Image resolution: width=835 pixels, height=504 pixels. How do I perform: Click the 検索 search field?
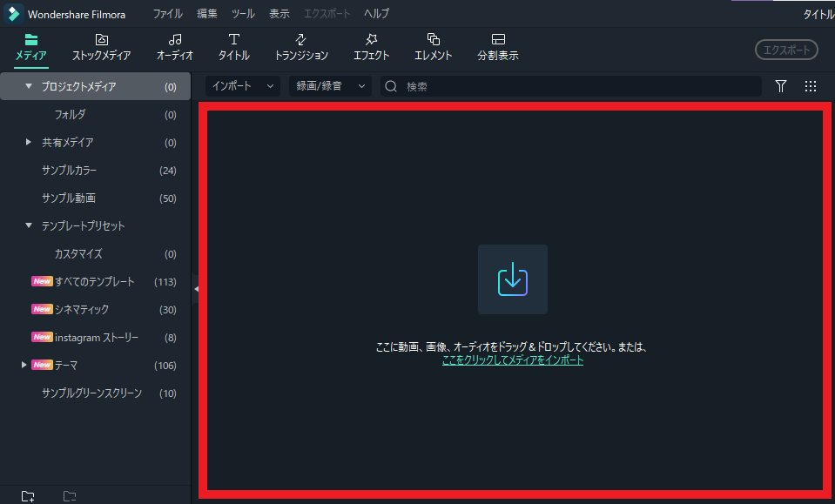pyautogui.click(x=571, y=86)
